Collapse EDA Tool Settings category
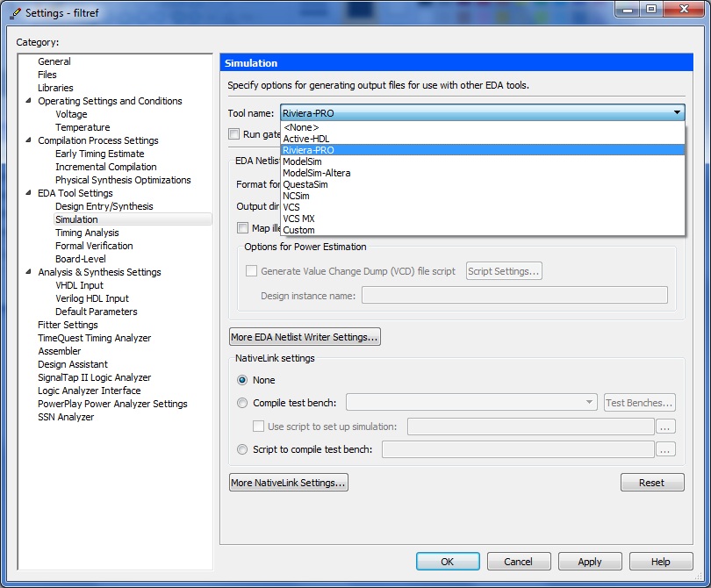Viewport: 711px width, 588px height. (x=29, y=193)
